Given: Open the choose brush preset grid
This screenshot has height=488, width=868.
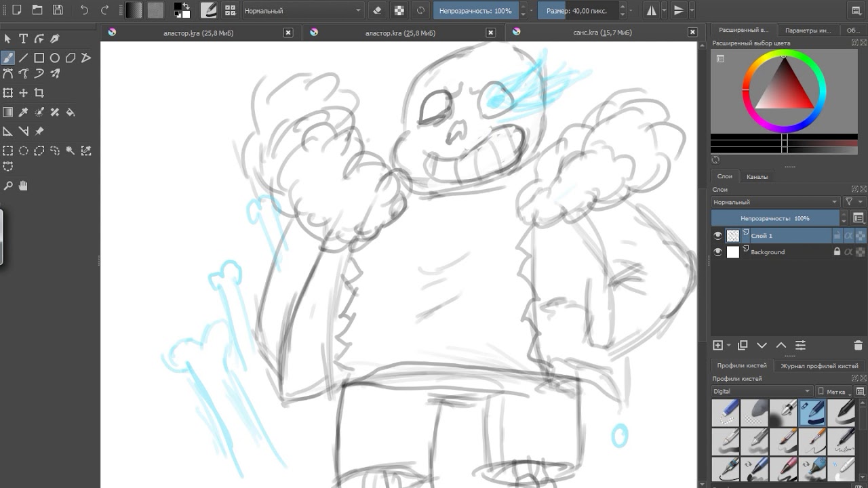Looking at the screenshot, I should coord(231,10).
